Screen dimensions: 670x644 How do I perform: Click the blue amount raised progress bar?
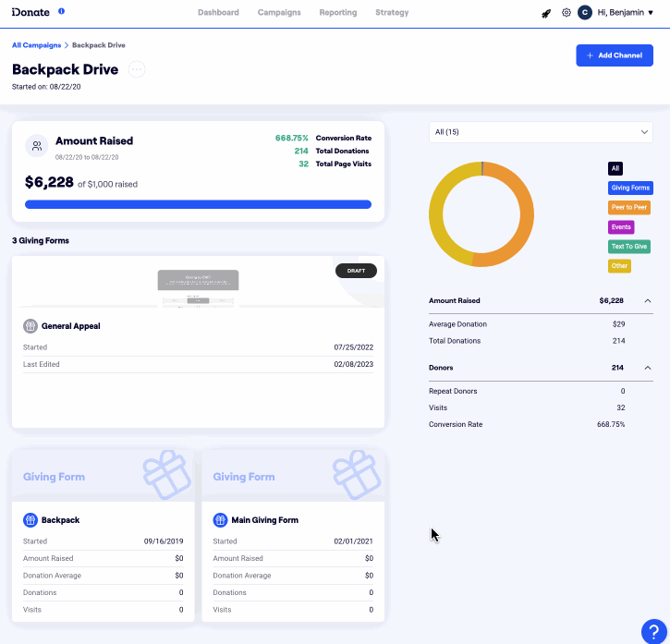(198, 204)
